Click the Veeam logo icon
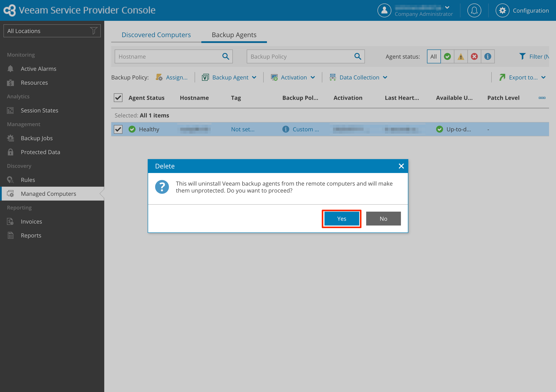Image resolution: width=556 pixels, height=392 pixels. point(10,10)
